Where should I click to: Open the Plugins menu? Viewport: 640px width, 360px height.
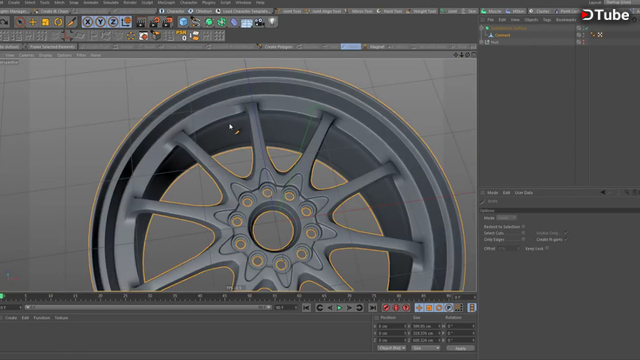click(x=209, y=2)
